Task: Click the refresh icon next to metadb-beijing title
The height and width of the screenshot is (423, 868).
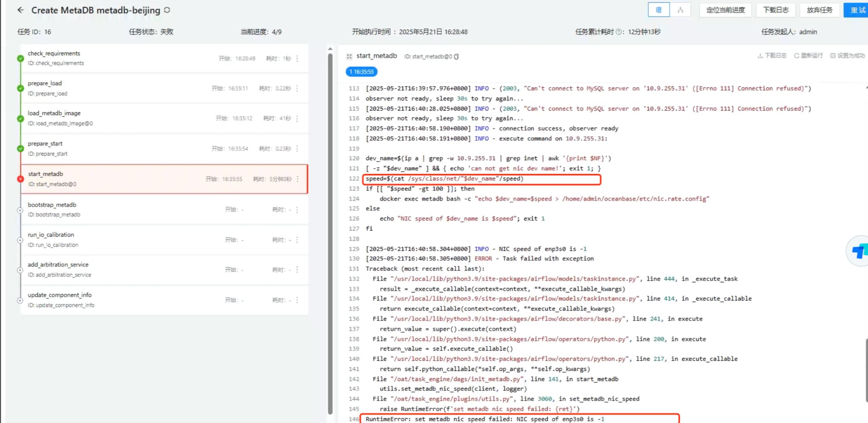Action: point(167,10)
